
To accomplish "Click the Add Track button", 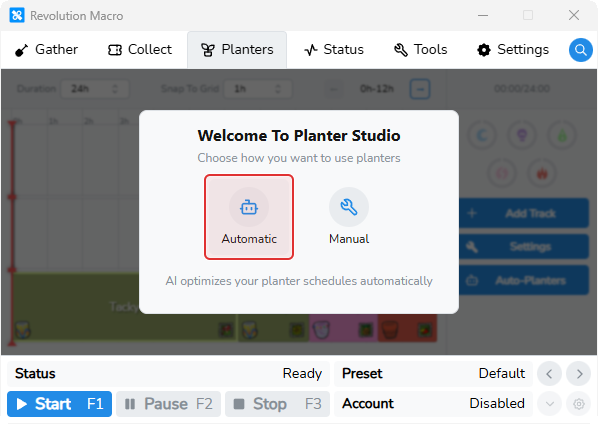I will [x=524, y=213].
